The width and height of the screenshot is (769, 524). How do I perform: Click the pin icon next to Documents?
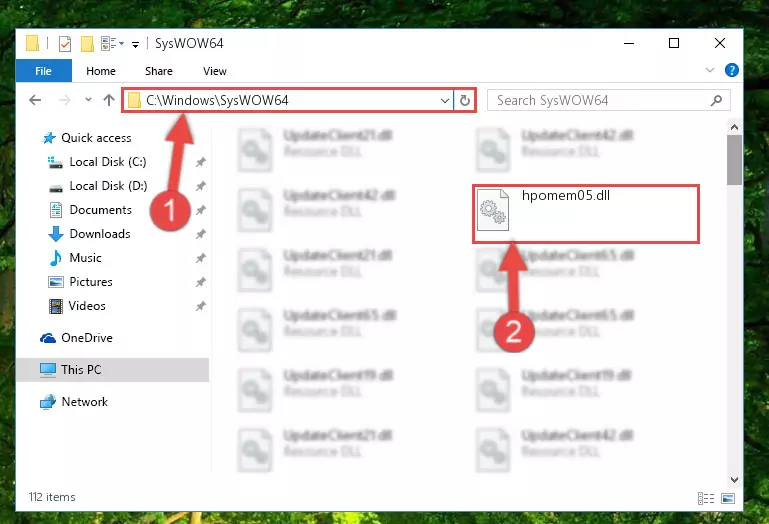[201, 210]
